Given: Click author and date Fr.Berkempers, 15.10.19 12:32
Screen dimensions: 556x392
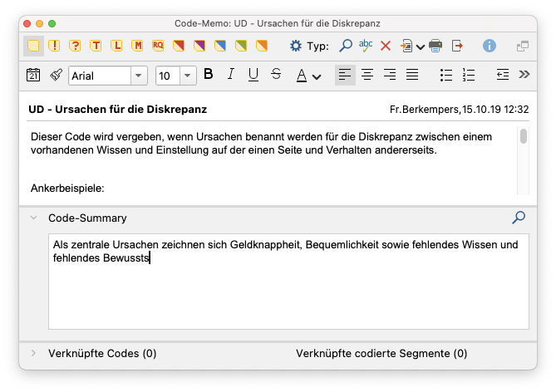Looking at the screenshot, I should (460, 110).
